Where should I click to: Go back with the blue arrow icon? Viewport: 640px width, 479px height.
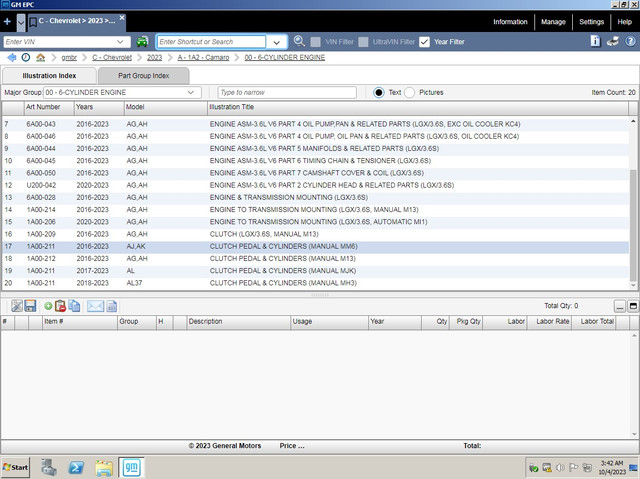(11, 58)
